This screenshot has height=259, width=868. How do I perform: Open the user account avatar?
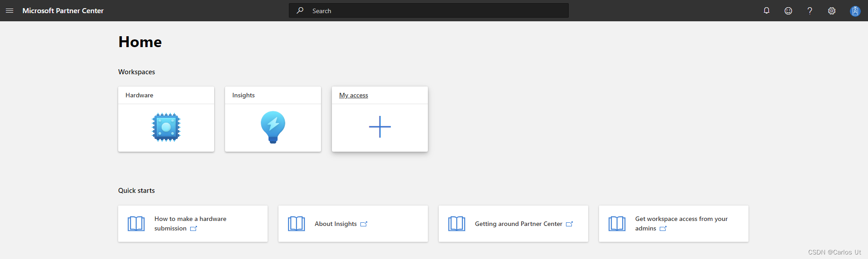(x=855, y=11)
